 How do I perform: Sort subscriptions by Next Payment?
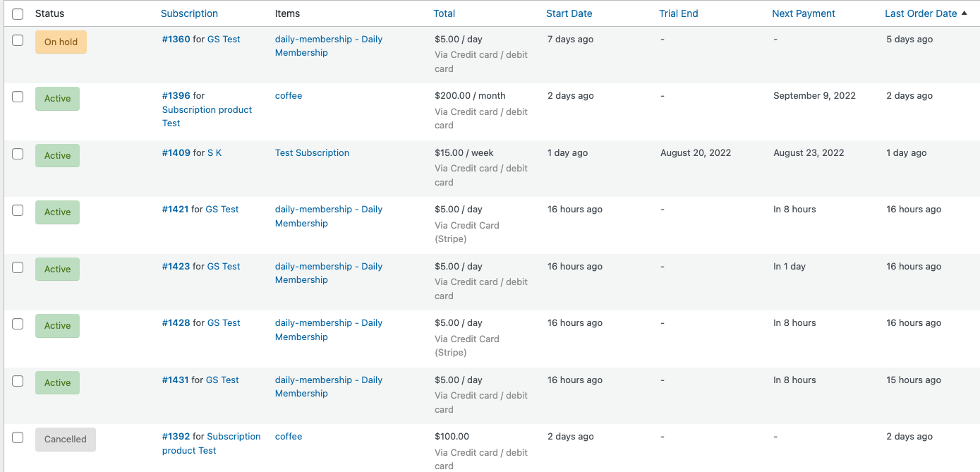tap(804, 13)
